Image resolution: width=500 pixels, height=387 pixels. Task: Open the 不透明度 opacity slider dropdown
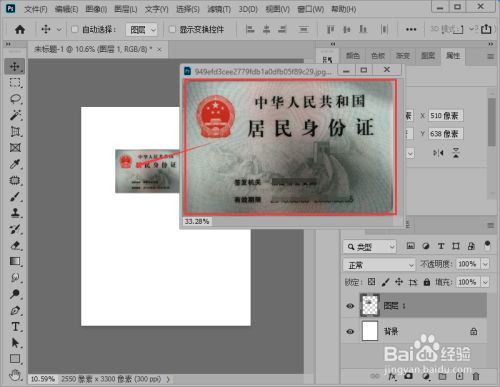485,264
